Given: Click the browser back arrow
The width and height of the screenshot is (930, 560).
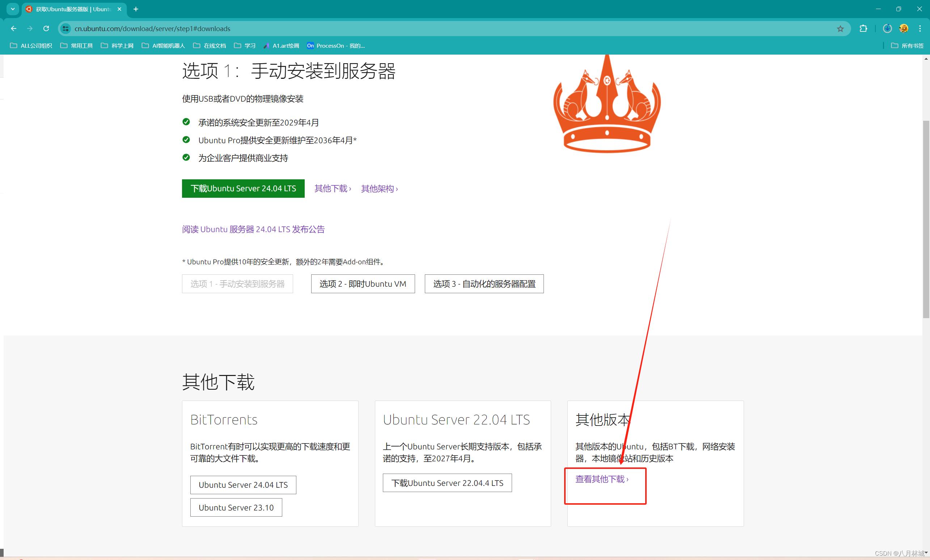Looking at the screenshot, I should 14,29.
